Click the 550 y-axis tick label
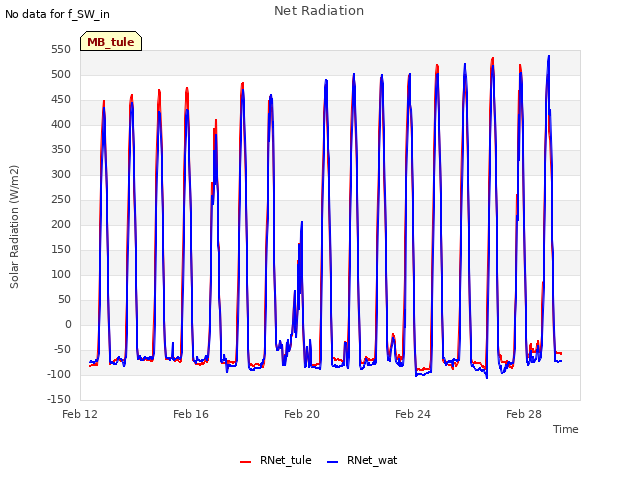Screen dimensions: 640x480 tap(61, 50)
